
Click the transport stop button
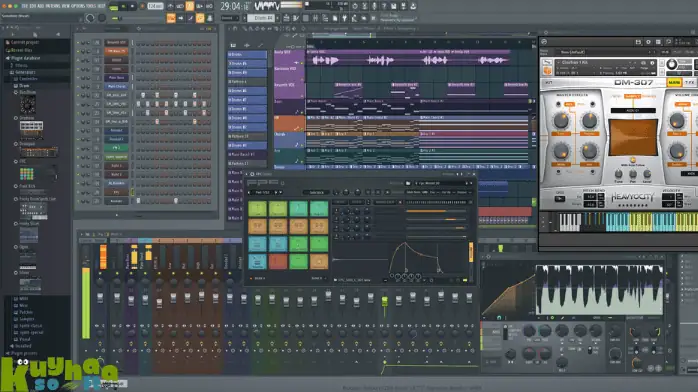tap(132, 6)
